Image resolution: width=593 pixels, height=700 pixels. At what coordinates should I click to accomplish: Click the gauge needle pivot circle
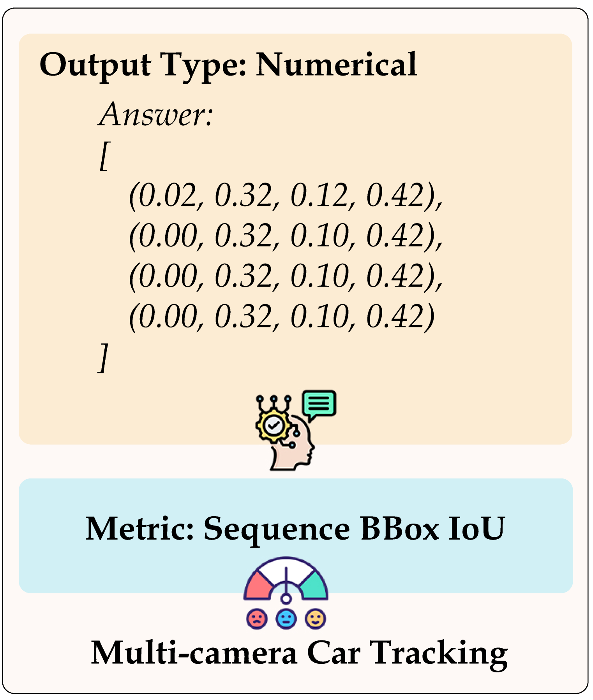286,598
